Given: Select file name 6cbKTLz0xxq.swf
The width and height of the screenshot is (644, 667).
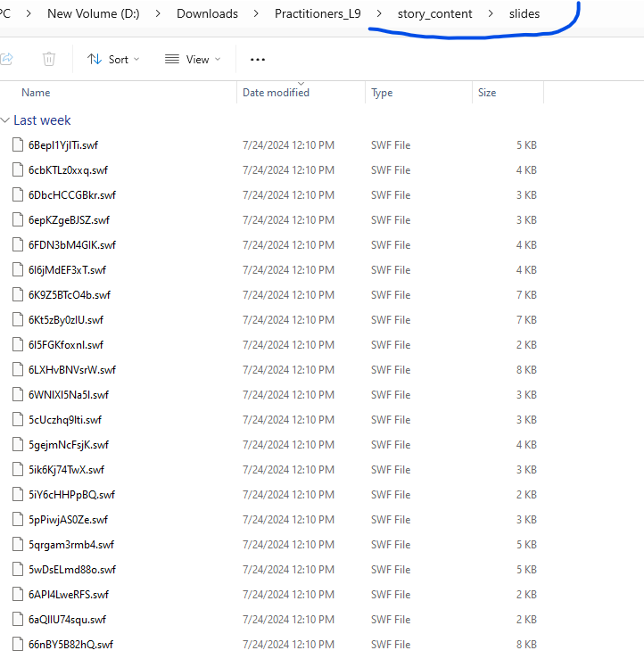Looking at the screenshot, I should tap(68, 170).
